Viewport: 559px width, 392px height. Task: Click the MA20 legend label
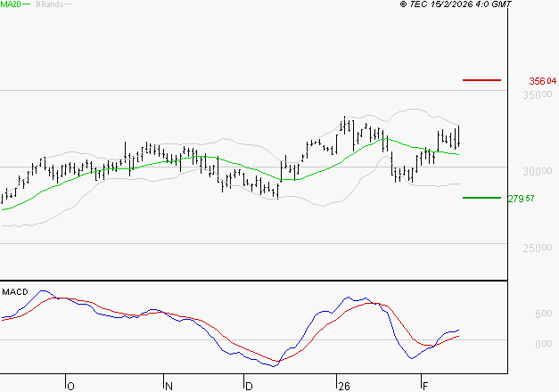tap(10, 5)
